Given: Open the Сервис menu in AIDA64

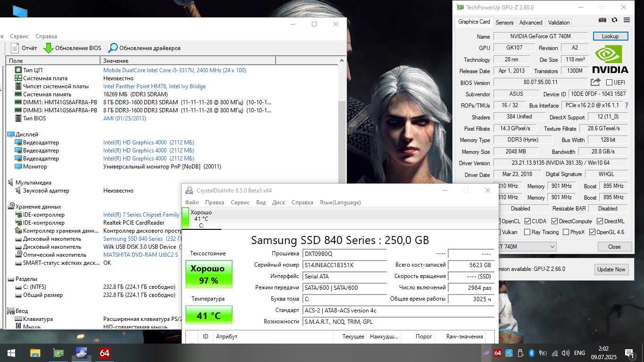Looking at the screenshot, I should tap(19, 36).
